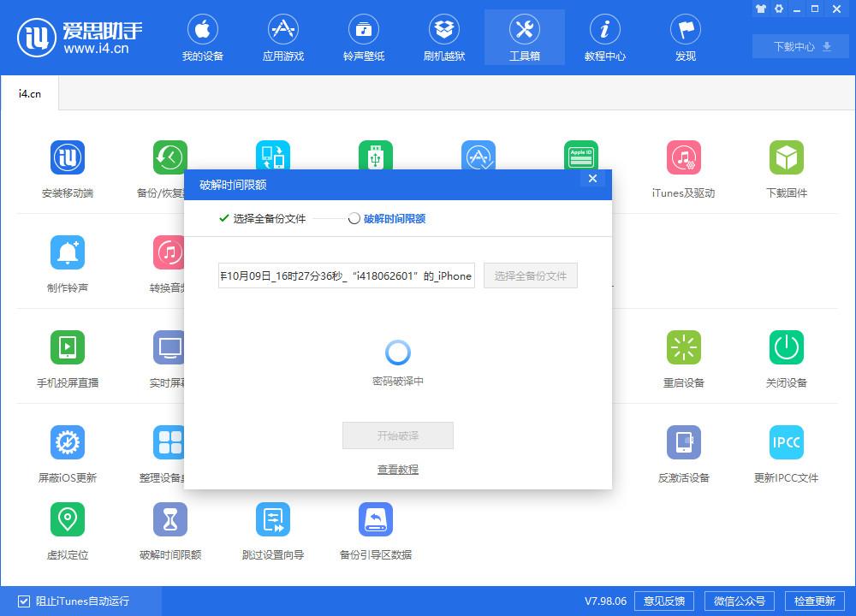Open the 跳过设置向导 setup skip tool
856x616 pixels.
[x=272, y=529]
